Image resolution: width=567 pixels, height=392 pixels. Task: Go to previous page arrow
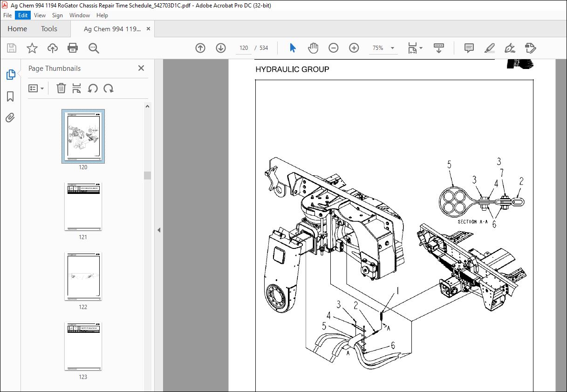(x=200, y=48)
